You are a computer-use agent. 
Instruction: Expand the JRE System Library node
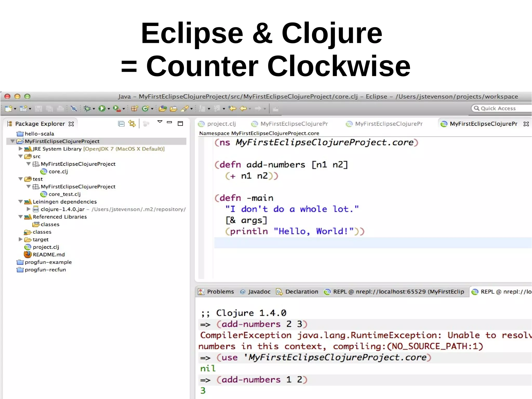click(x=20, y=149)
